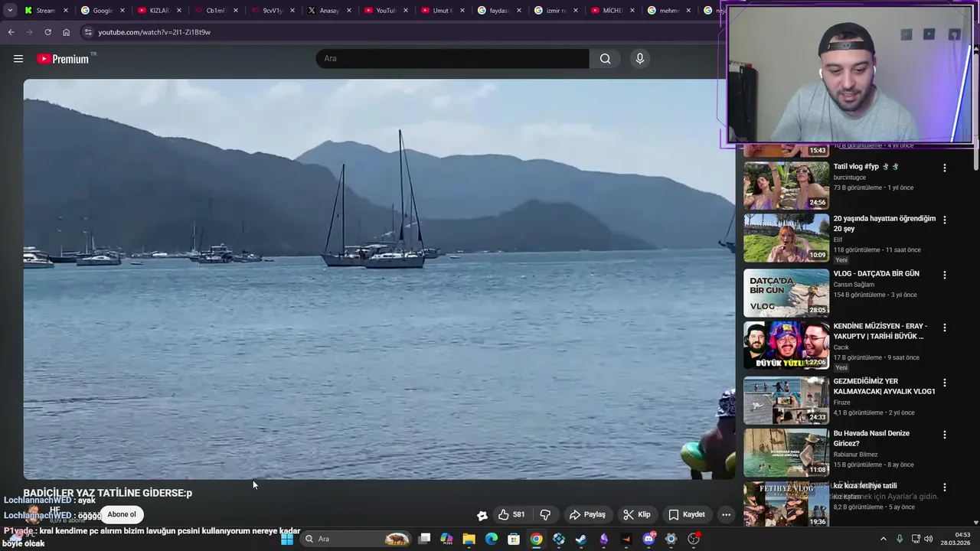980x551 pixels.
Task: Open options menu for '20 yaşında' video
Action: 944,220
